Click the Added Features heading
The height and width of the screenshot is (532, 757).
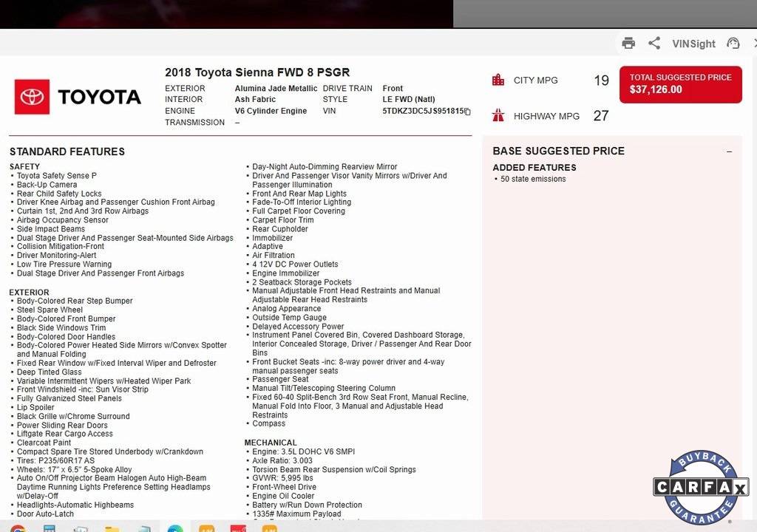pos(534,168)
